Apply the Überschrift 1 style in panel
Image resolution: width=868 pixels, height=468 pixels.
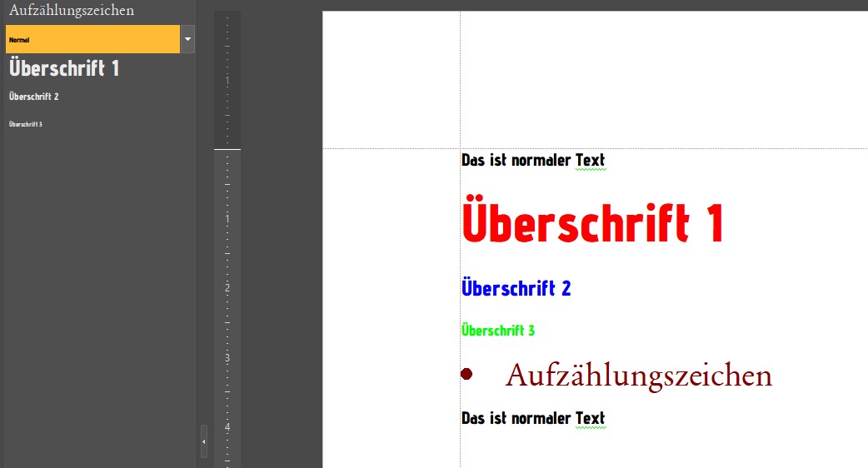pyautogui.click(x=63, y=68)
